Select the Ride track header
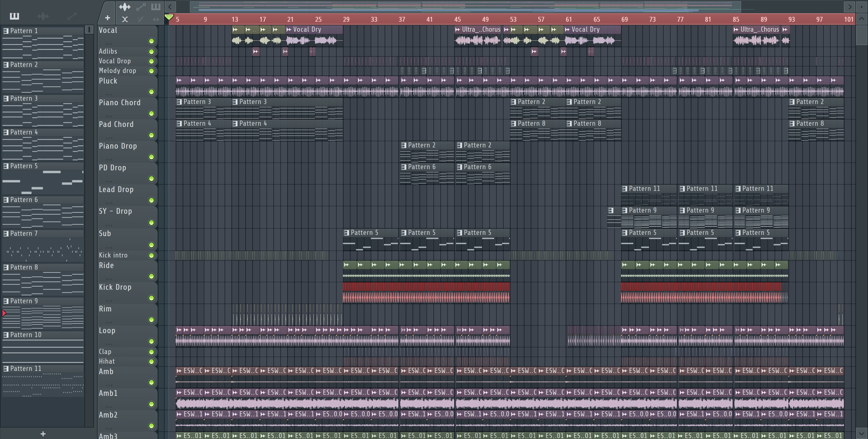The width and height of the screenshot is (868, 439). point(127,271)
